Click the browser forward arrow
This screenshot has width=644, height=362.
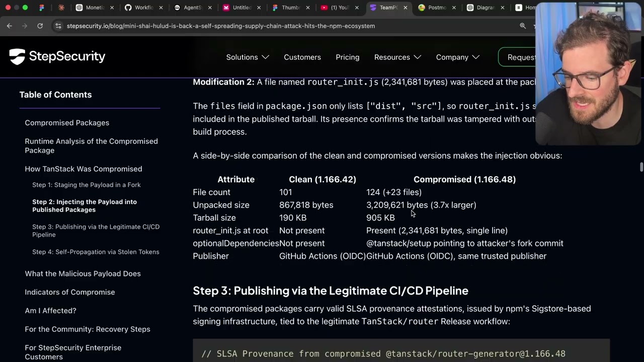[x=25, y=26]
